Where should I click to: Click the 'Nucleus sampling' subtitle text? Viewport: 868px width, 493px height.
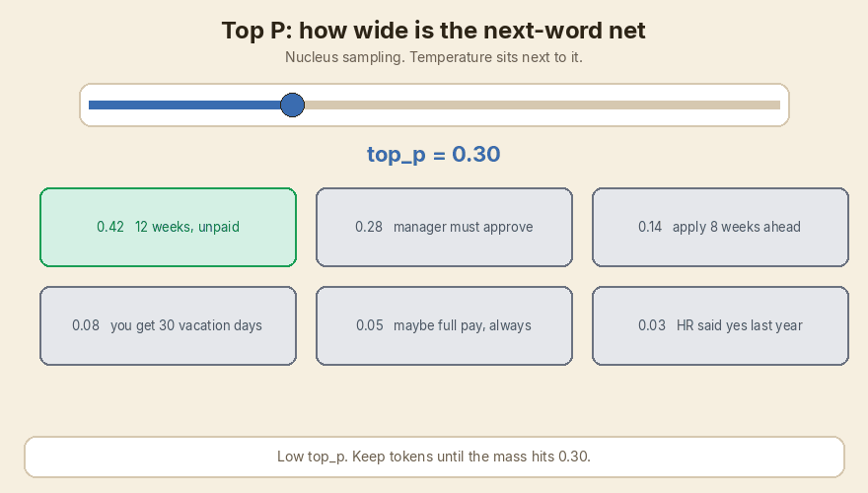[x=433, y=57]
